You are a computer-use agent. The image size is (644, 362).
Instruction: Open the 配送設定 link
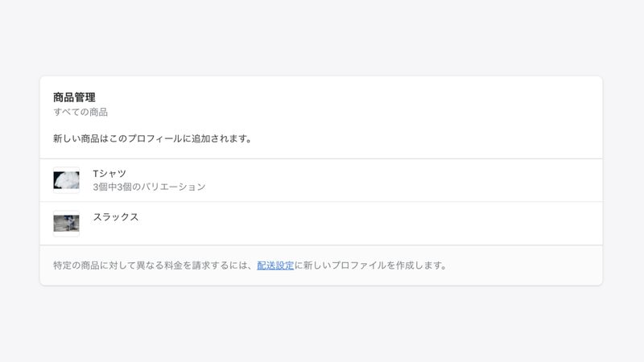tap(275, 265)
